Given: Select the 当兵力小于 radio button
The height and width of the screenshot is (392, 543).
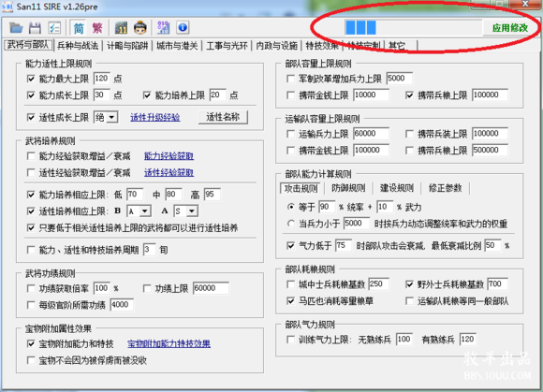Looking at the screenshot, I should [x=290, y=224].
